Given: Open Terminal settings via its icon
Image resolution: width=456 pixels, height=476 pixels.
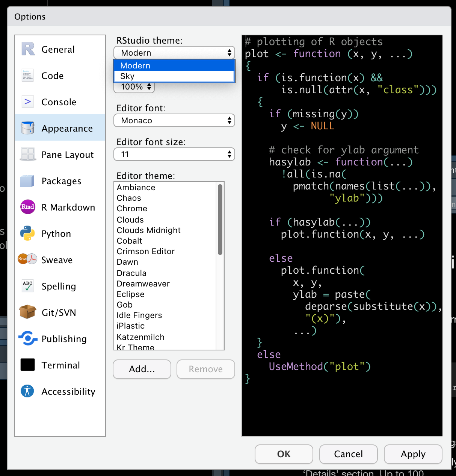Looking at the screenshot, I should coord(27,365).
